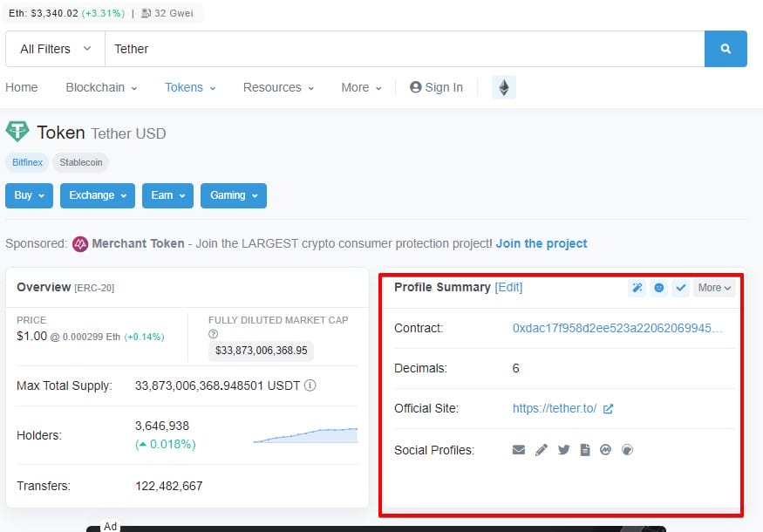This screenshot has height=532, width=763.
Task: Open the Gaming dropdown button
Action: coord(234,195)
